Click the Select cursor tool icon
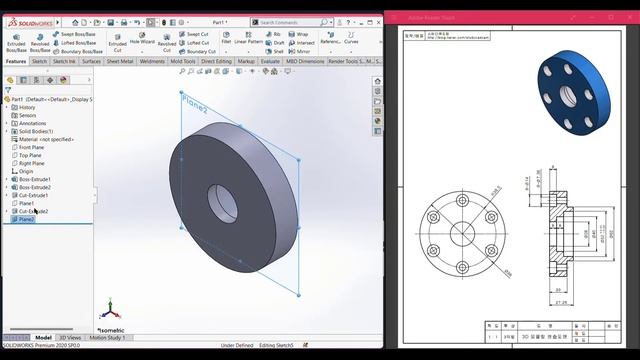 [x=151, y=22]
